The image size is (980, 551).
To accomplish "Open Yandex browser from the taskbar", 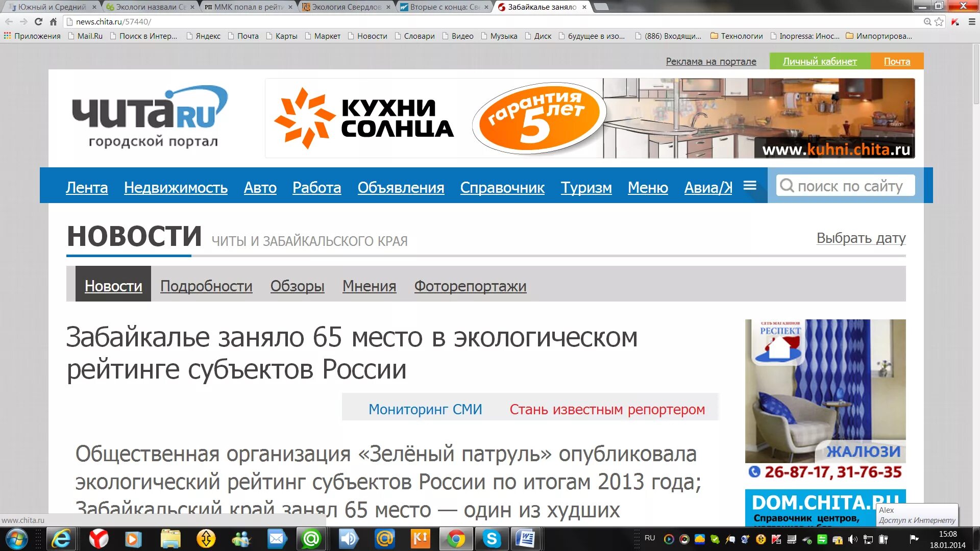I will [x=99, y=539].
